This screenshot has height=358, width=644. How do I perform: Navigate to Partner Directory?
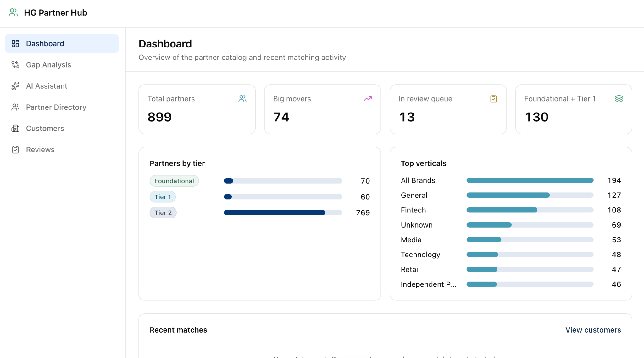coord(62,107)
